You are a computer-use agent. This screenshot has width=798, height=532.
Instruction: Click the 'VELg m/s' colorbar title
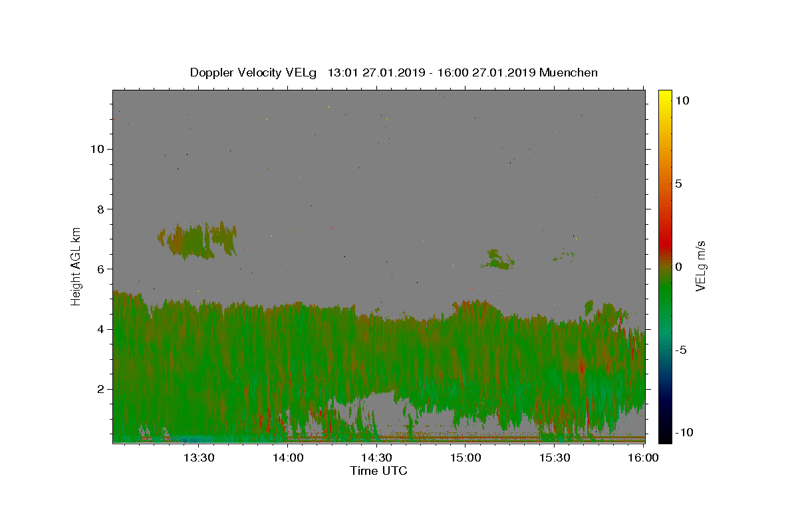point(701,266)
